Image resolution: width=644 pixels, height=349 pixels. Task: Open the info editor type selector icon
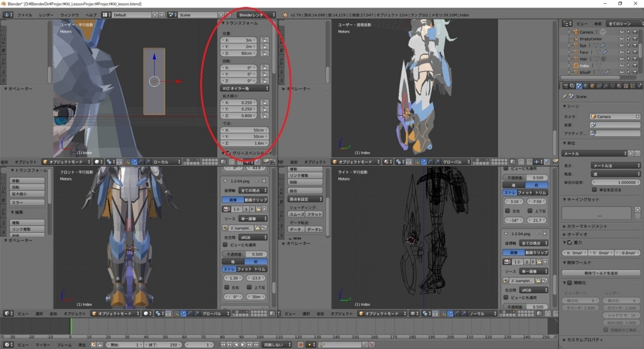[x=8, y=15]
